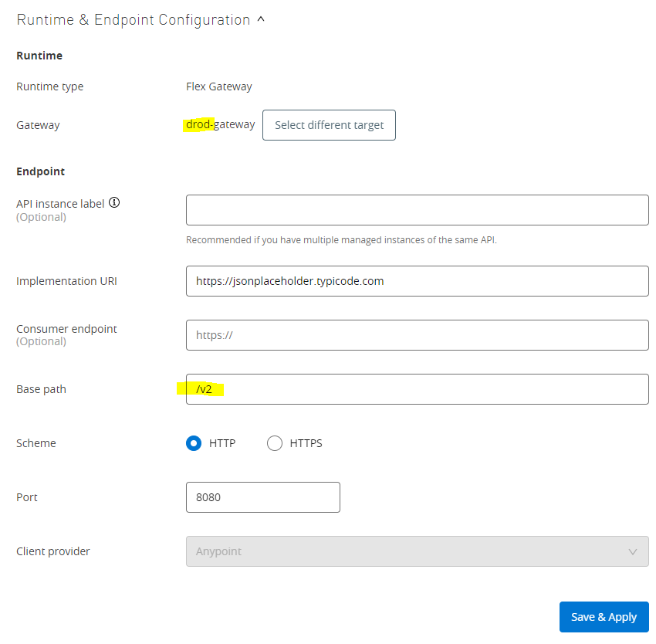The height and width of the screenshot is (644, 656).
Task: Click the Flex Gateway runtime type value
Action: [219, 86]
